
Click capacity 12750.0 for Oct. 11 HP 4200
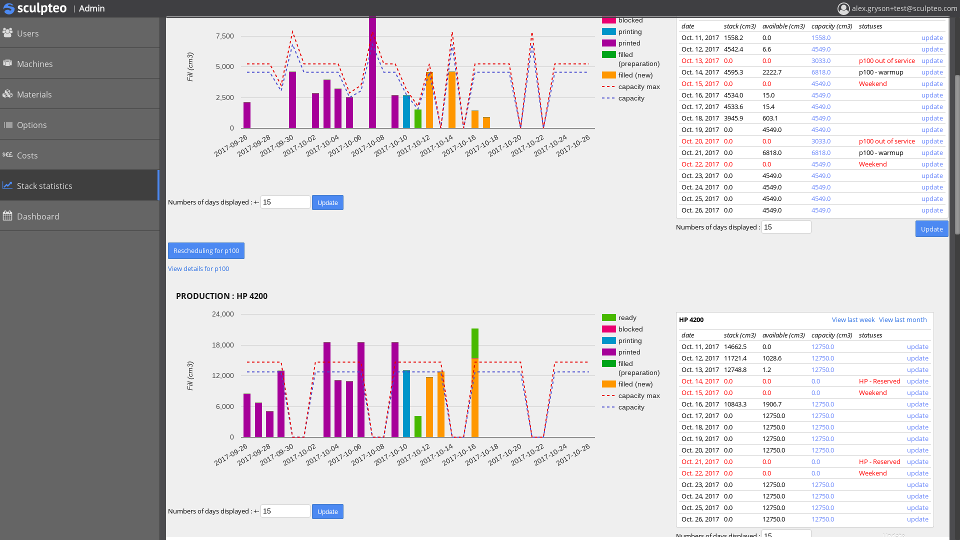pos(823,347)
